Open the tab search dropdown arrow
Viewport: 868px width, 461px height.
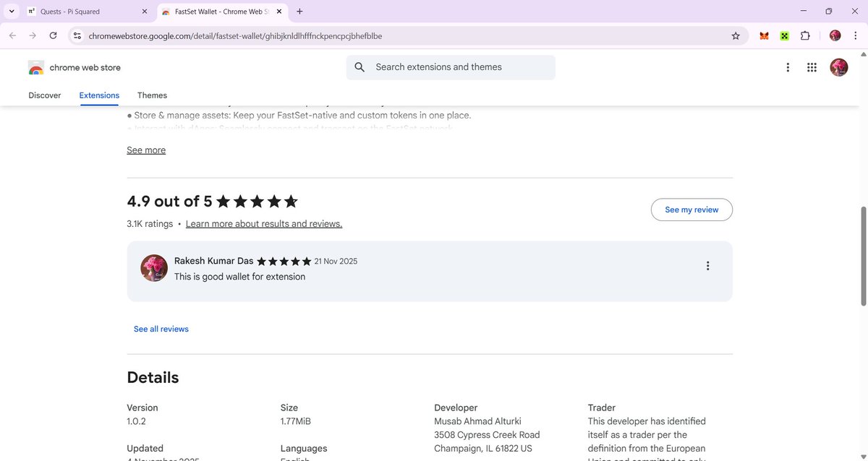click(x=12, y=12)
